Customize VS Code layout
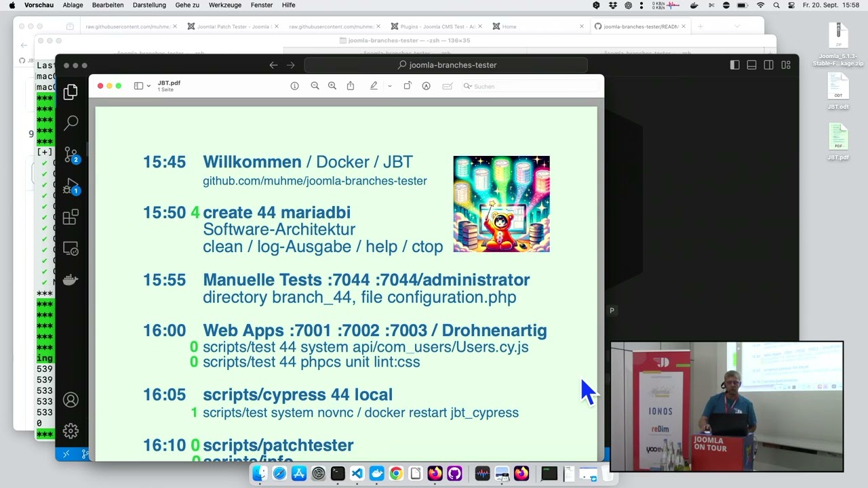This screenshot has width=868, height=488. pos(786,65)
